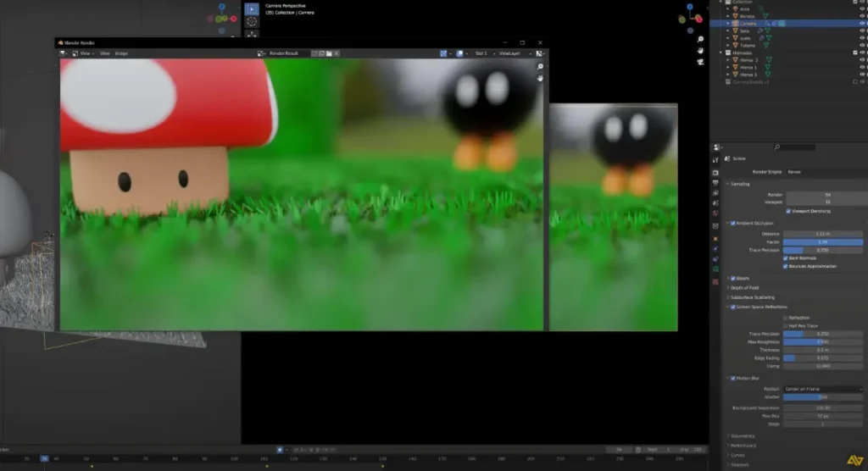The height and width of the screenshot is (471, 868).
Task: Click the viewport pan hand icon
Action: pyautogui.click(x=700, y=50)
